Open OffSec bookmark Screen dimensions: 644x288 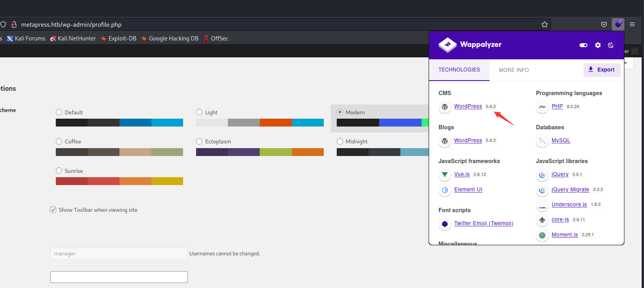click(x=216, y=39)
